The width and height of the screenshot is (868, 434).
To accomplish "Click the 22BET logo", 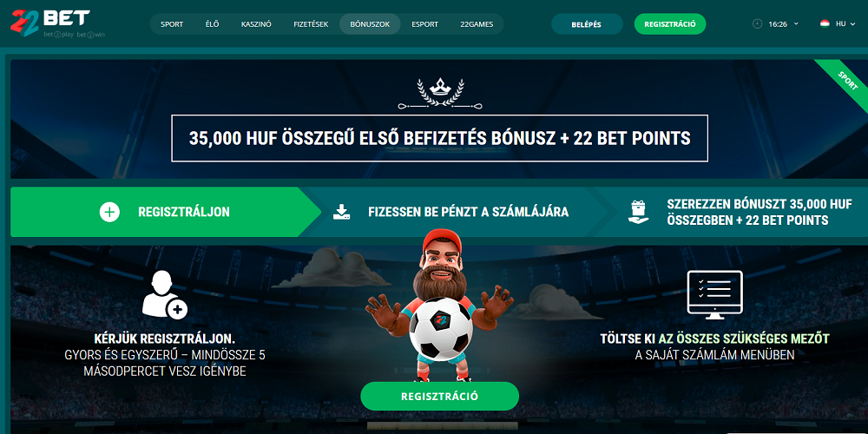I will click(49, 23).
